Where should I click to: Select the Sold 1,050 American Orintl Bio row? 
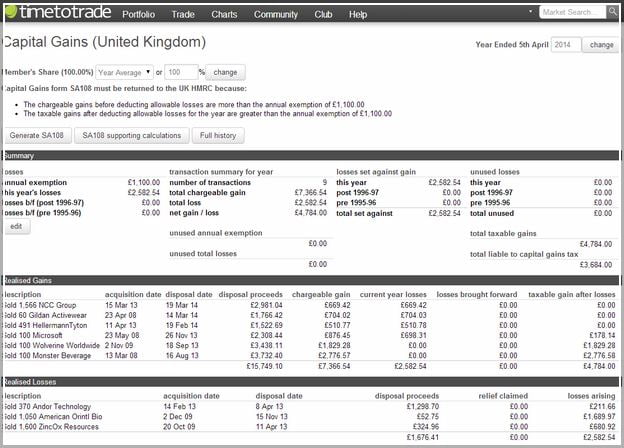click(310, 417)
